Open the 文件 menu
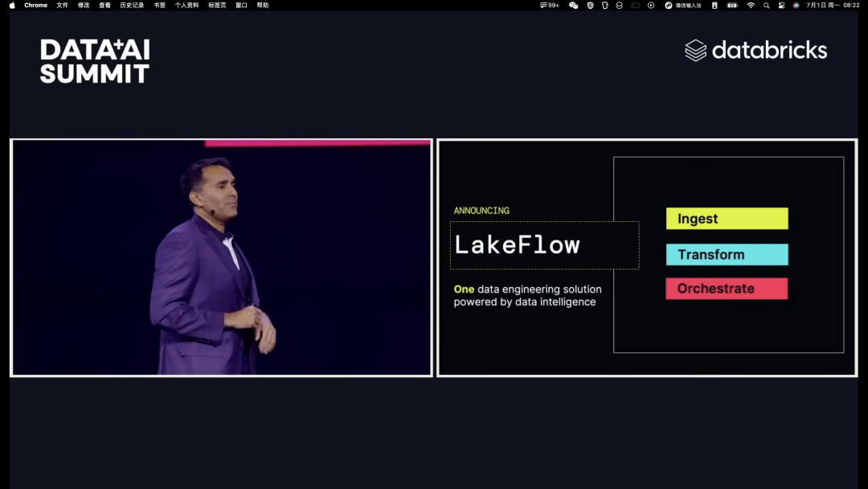This screenshot has width=868, height=489. tap(62, 5)
